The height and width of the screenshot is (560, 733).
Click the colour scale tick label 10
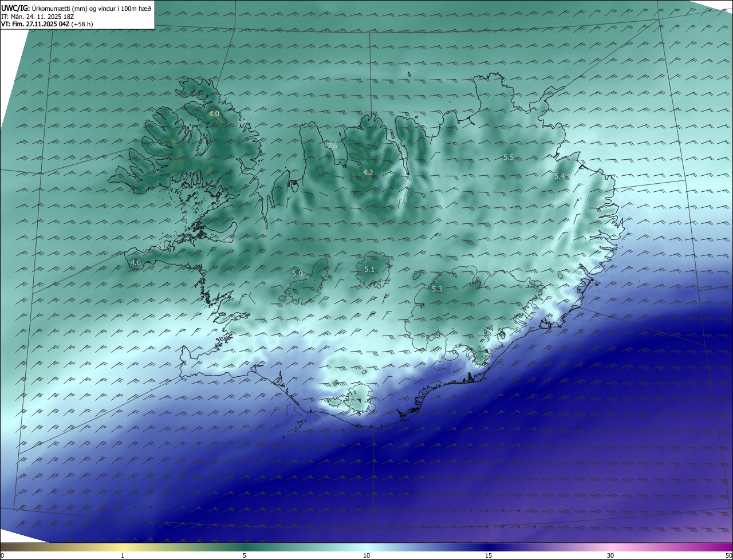tap(366, 555)
